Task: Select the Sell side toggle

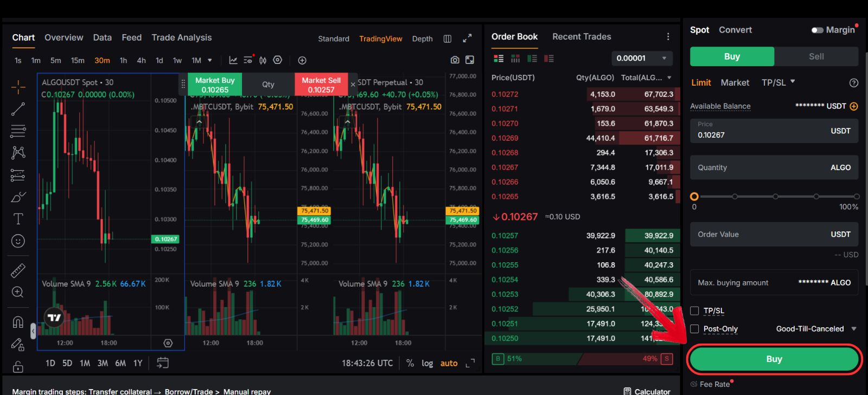Action: click(x=816, y=56)
